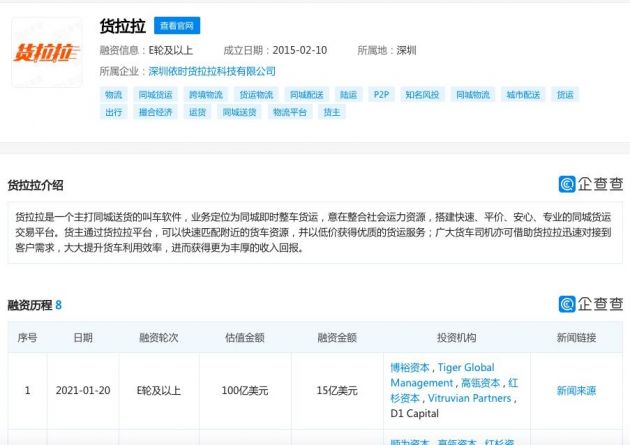The width and height of the screenshot is (630, 445).
Task: Select the P2P tag
Action: (381, 95)
